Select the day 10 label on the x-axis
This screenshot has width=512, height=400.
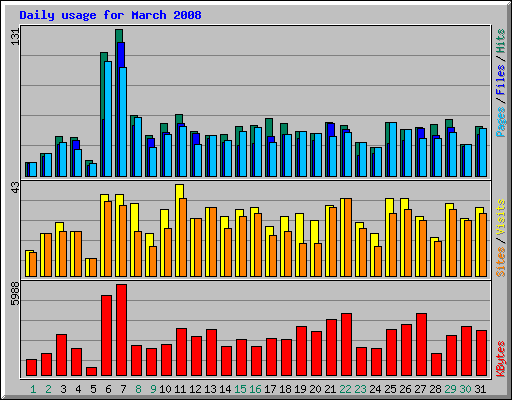tap(165, 389)
